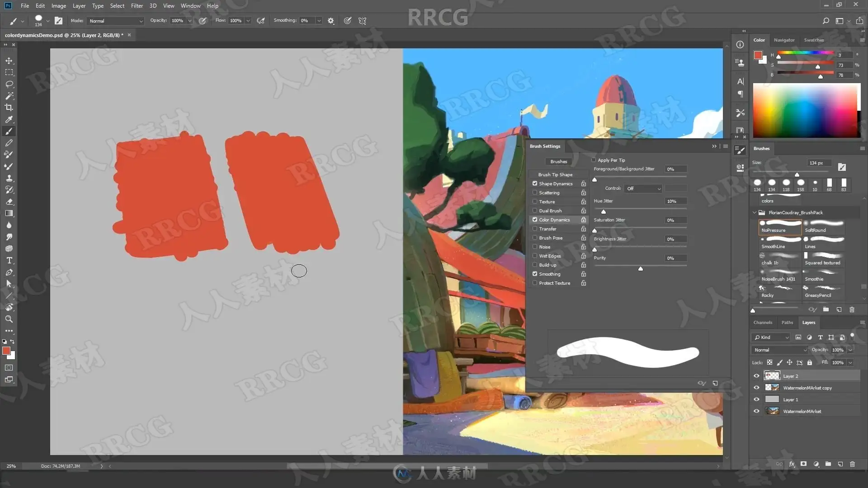
Task: Select the Hand tool
Action: (9, 307)
